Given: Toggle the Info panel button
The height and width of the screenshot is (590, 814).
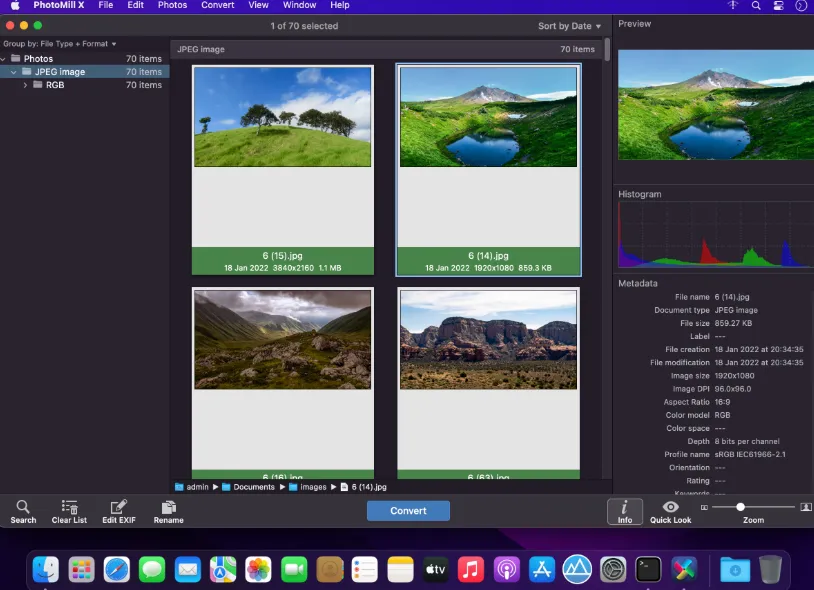Looking at the screenshot, I should [x=625, y=512].
